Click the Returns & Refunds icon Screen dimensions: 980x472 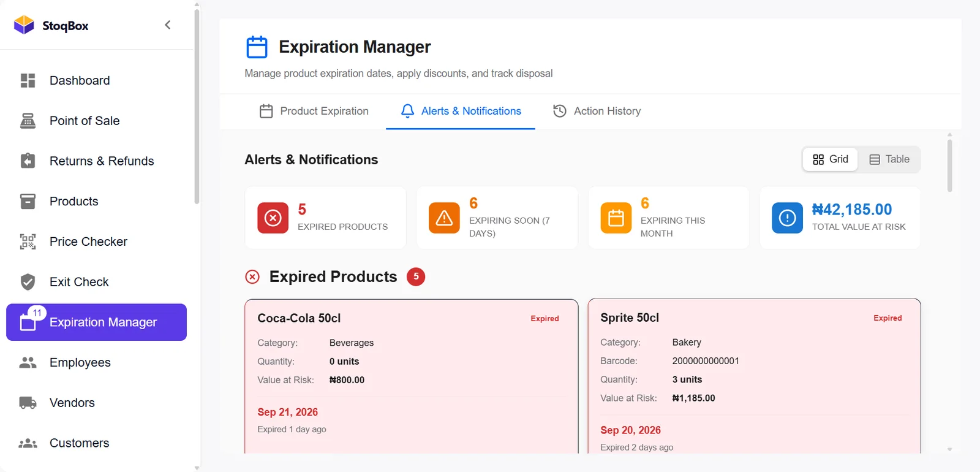(28, 161)
